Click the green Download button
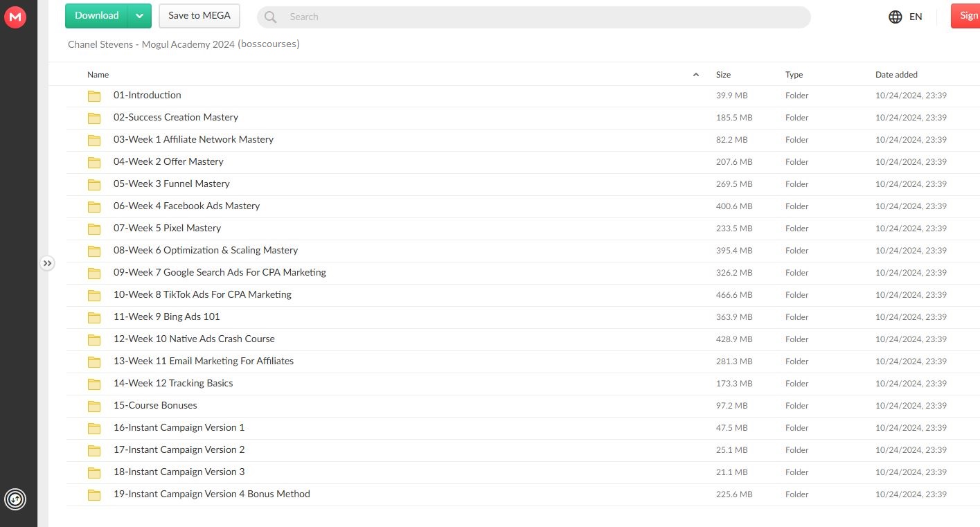 97,16
